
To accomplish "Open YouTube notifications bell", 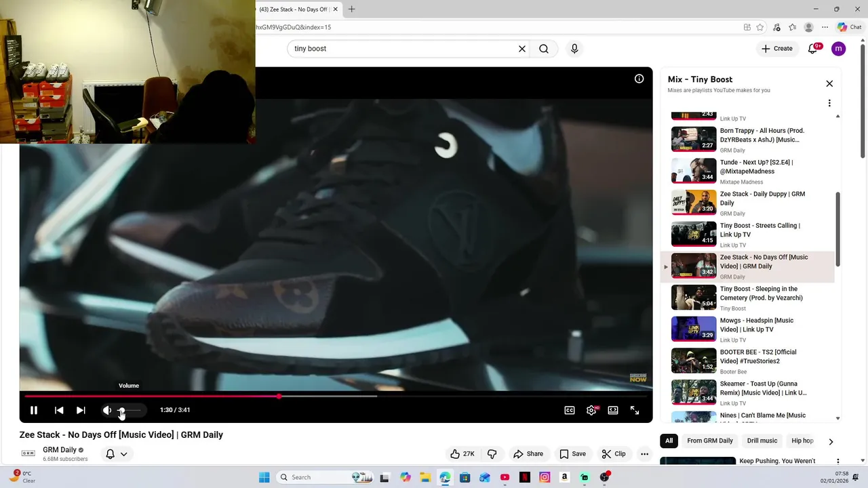I will pyautogui.click(x=813, y=49).
